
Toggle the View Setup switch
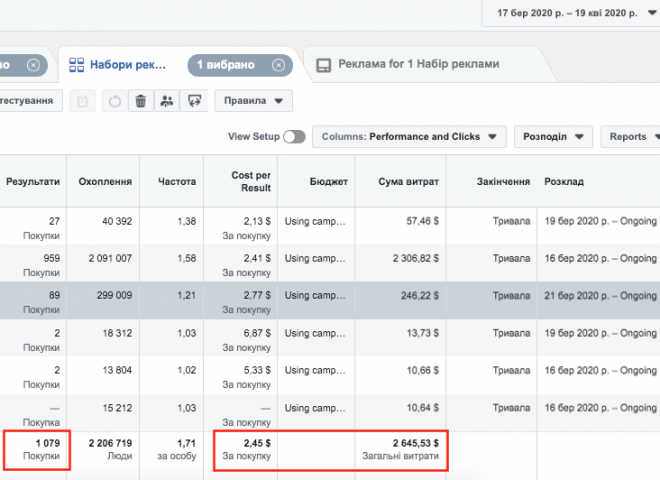click(294, 137)
